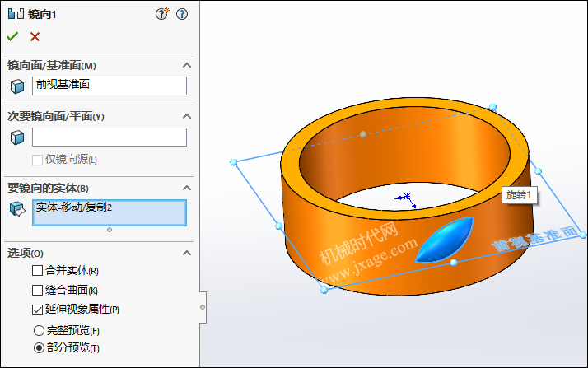Viewport: 588px width, 368px height.
Task: Click the panel collapse handle on edge
Action: point(203,307)
